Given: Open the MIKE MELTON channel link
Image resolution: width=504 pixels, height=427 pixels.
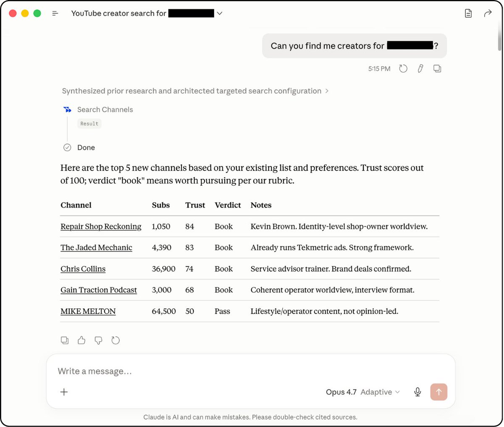Looking at the screenshot, I should tap(88, 311).
